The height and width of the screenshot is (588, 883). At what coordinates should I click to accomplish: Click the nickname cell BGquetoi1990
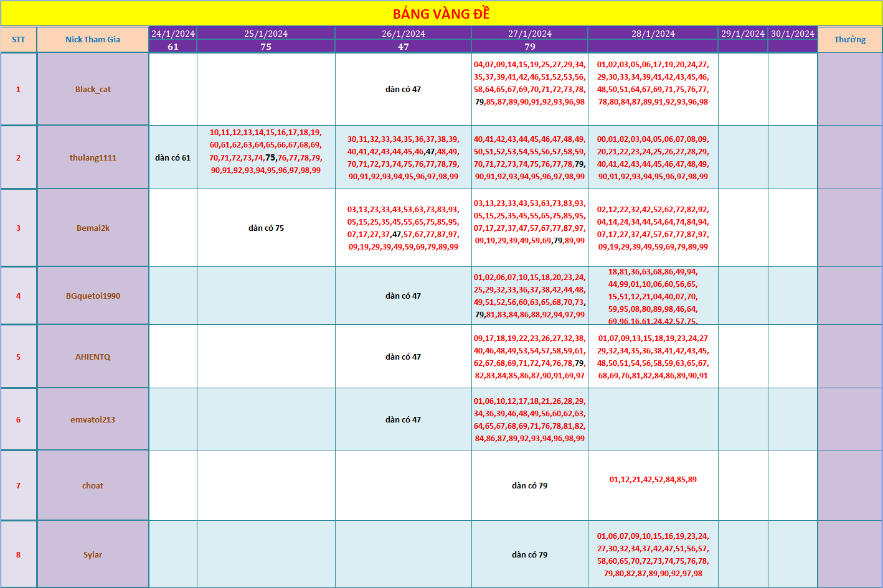[x=93, y=296]
